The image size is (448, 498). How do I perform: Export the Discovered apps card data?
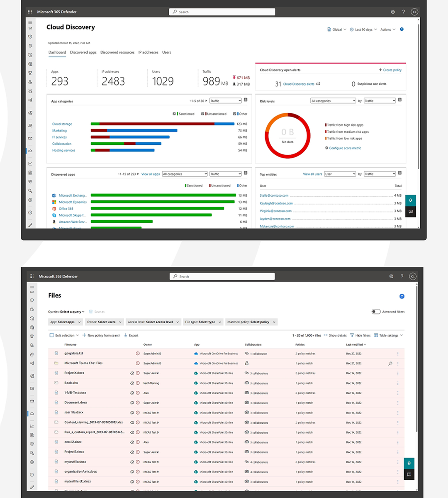246,173
